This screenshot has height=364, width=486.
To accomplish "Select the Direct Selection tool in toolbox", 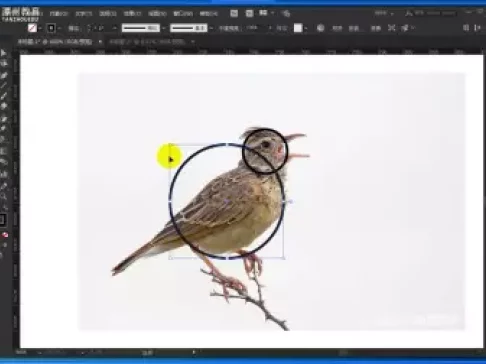I will pyautogui.click(x=4, y=64).
